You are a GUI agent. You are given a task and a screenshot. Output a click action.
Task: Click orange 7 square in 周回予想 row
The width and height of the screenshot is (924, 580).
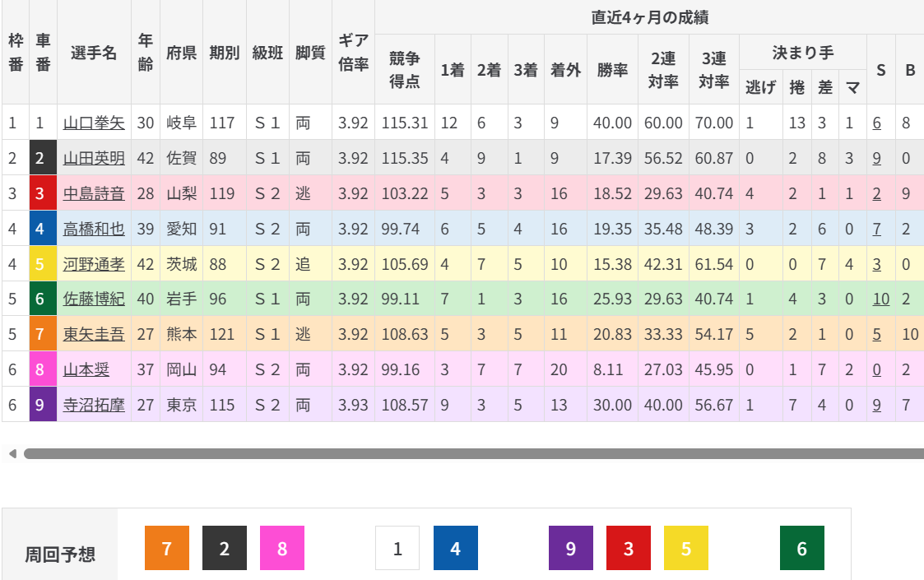click(x=167, y=548)
